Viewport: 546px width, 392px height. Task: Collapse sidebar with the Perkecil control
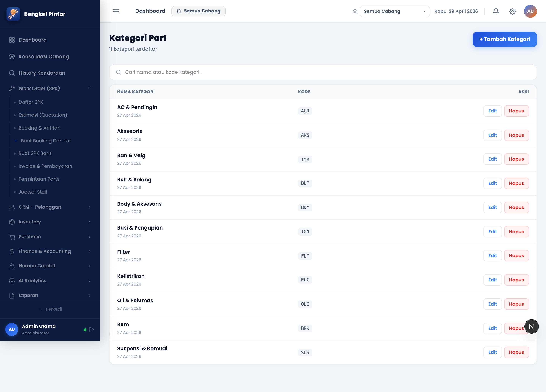pyautogui.click(x=51, y=309)
